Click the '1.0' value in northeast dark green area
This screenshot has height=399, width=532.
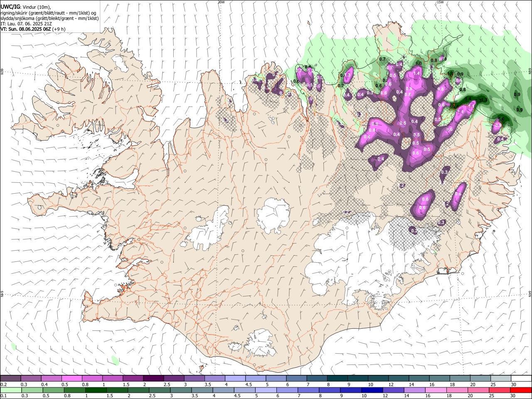(419, 63)
